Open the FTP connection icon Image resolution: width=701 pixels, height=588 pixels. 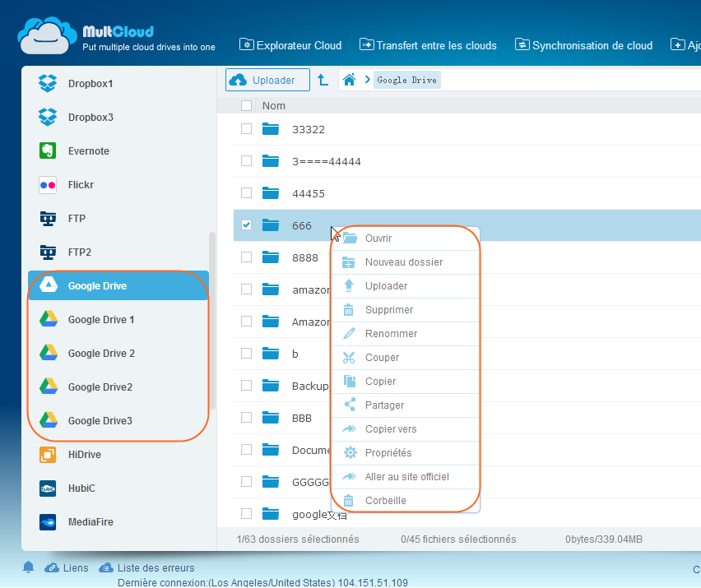[48, 219]
